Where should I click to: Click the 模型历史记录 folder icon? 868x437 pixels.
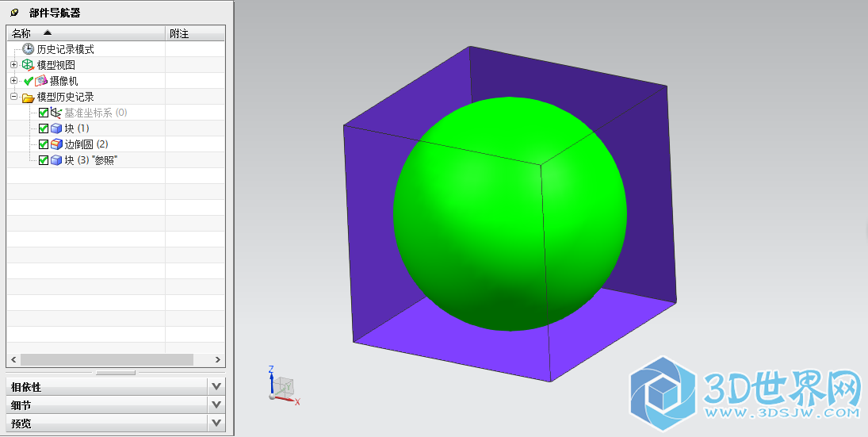[28, 98]
